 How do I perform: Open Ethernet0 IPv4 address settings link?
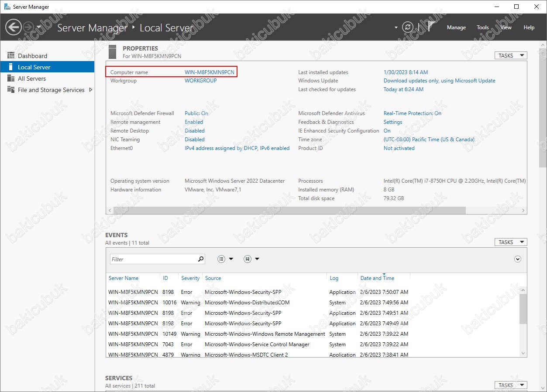pos(237,148)
